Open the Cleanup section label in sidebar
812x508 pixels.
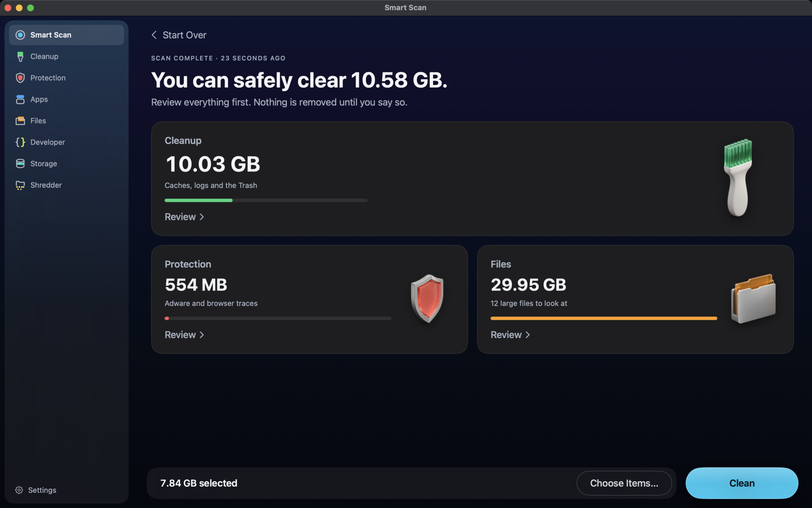coord(44,56)
